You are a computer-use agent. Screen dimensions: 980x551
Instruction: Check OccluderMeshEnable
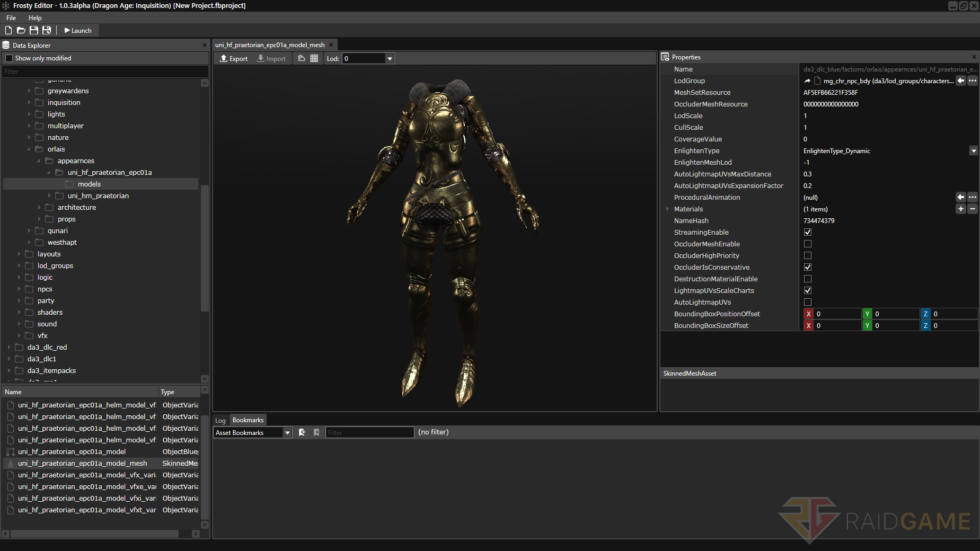[x=808, y=244]
